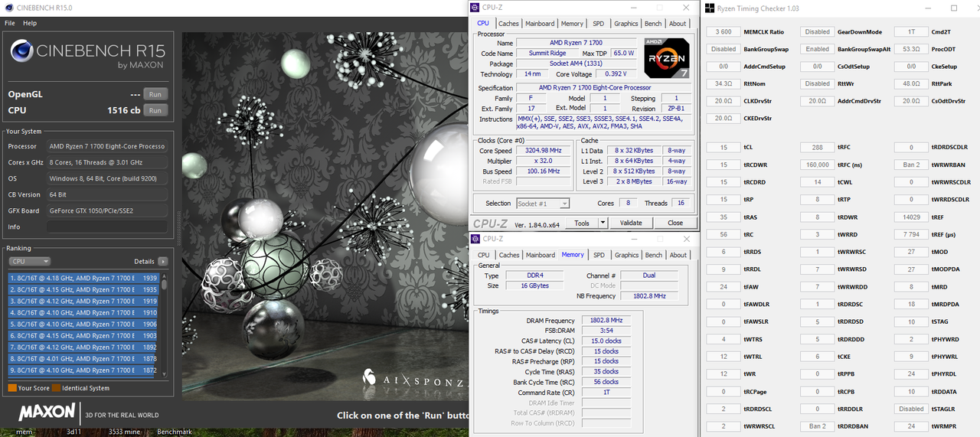Switch to the Bench tab in the upper CPU-Z window
Screen dimensions: 980x437
[x=653, y=24]
